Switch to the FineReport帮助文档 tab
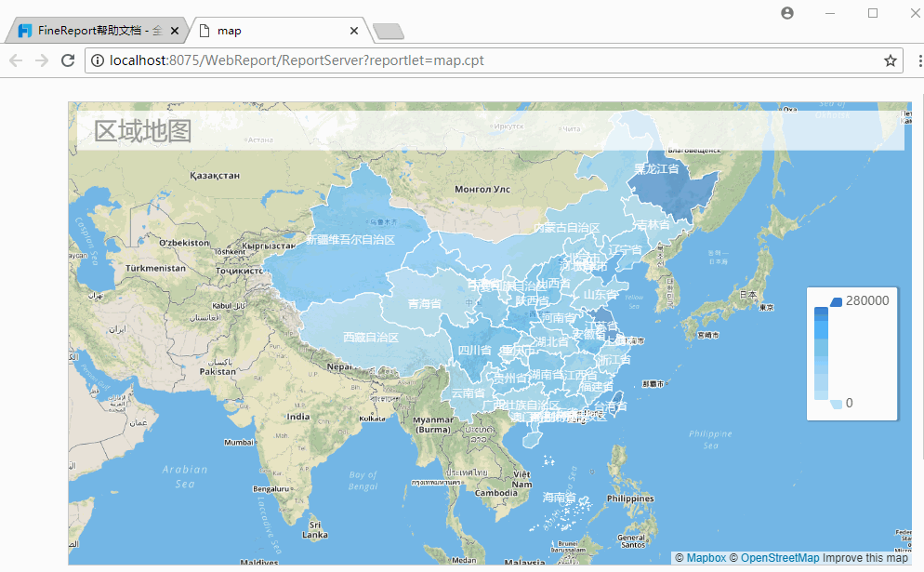Image resolution: width=924 pixels, height=572 pixels. tap(97, 31)
